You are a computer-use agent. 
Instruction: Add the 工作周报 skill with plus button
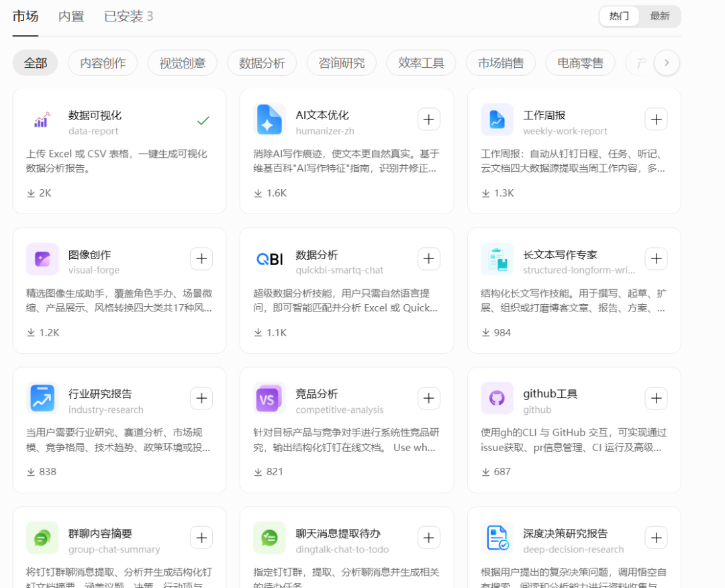656,119
